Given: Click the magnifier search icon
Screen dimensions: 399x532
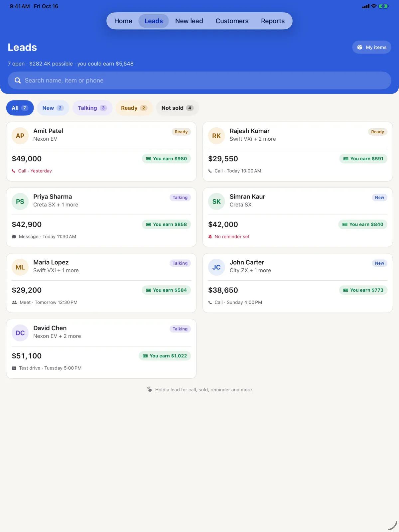Looking at the screenshot, I should click(18, 80).
